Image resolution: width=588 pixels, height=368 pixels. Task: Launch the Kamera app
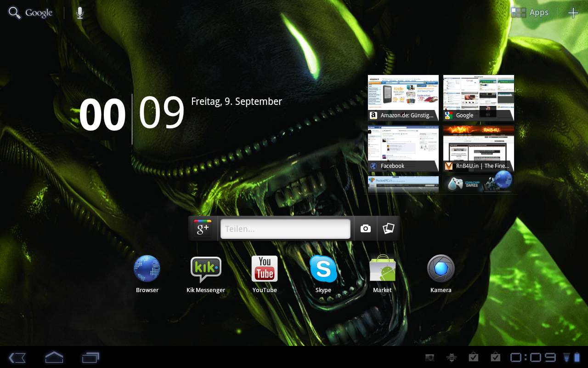441,274
